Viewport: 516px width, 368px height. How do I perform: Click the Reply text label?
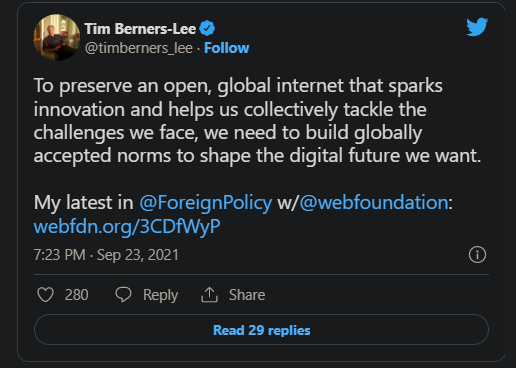[160, 295]
